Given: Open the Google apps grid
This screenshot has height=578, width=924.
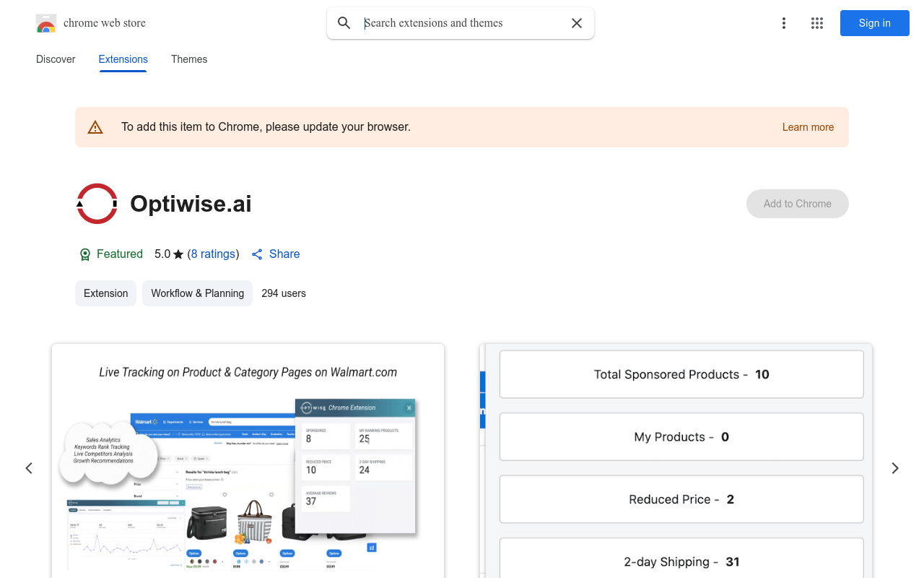Looking at the screenshot, I should (817, 23).
